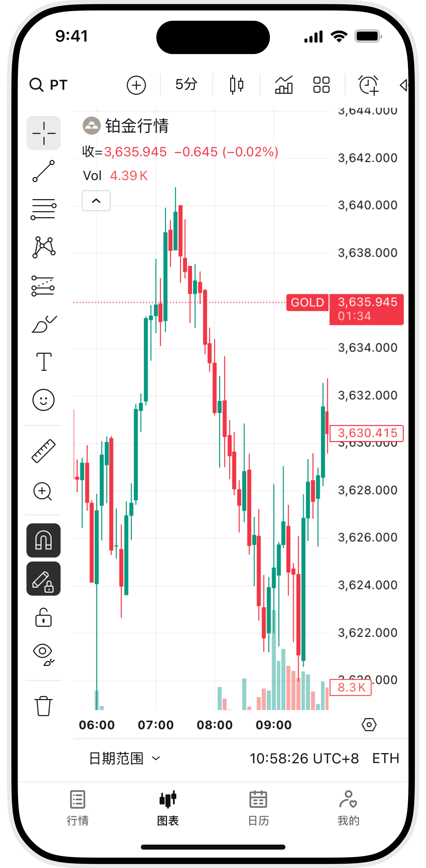
Task: Click the ETH session button
Action: (386, 759)
